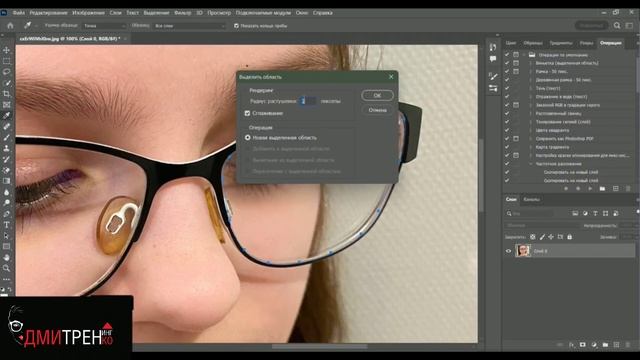
Task: Expand the 'Карта градиента' action
Action: [x=531, y=147]
